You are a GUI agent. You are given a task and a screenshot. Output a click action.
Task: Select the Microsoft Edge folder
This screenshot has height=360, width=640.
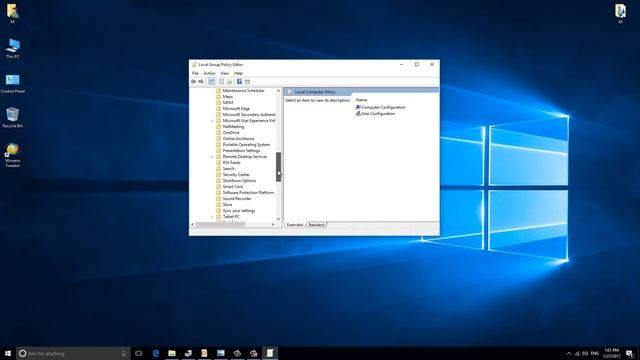click(x=233, y=109)
